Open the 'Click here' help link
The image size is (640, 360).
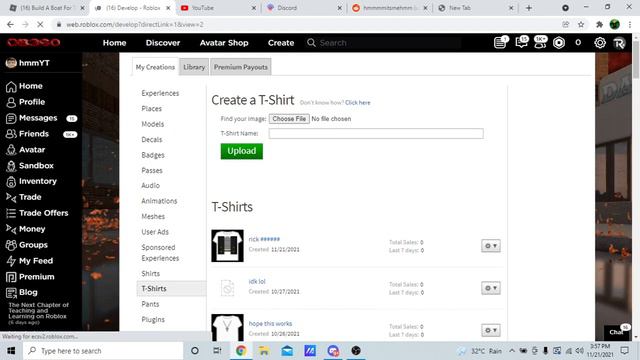click(x=358, y=103)
